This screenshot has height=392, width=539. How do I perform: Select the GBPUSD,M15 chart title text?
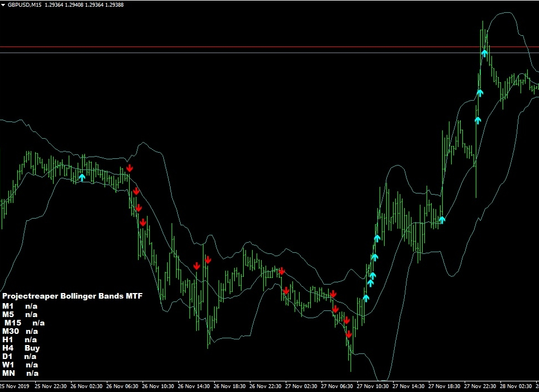click(26, 4)
